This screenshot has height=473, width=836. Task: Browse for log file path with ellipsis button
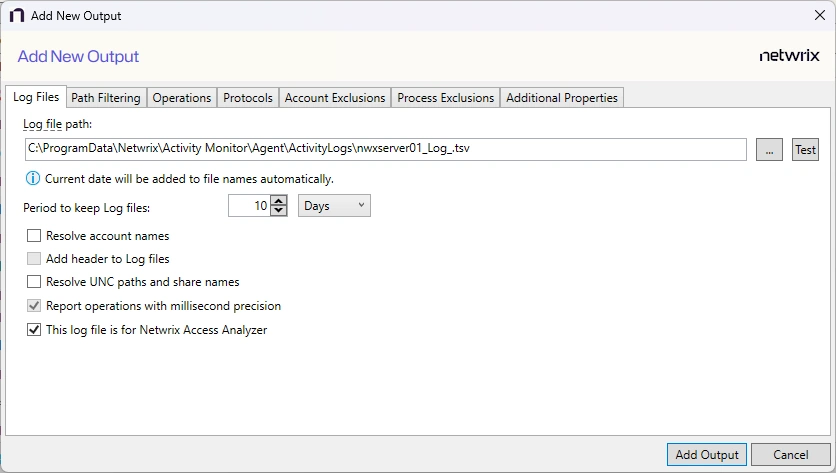[x=769, y=150]
